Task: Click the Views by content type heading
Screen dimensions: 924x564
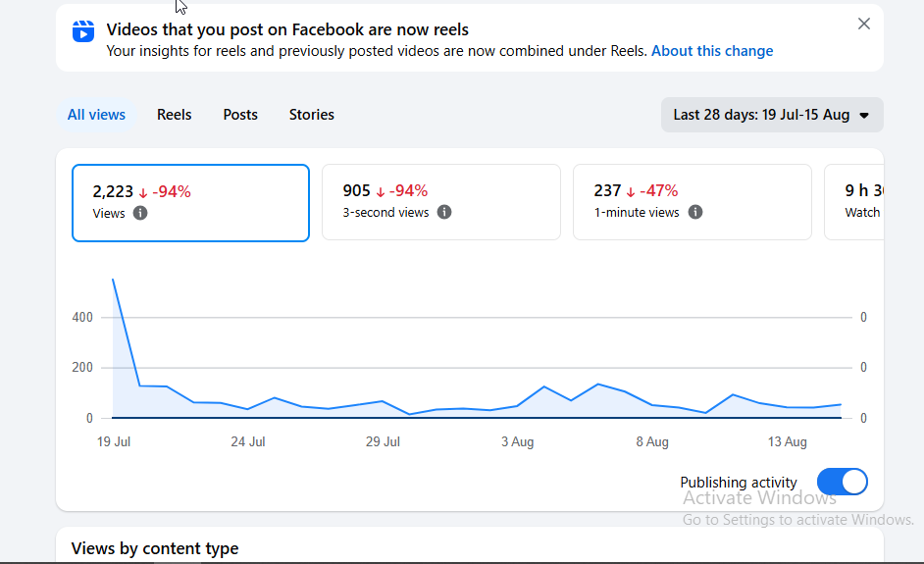Action: pos(155,548)
